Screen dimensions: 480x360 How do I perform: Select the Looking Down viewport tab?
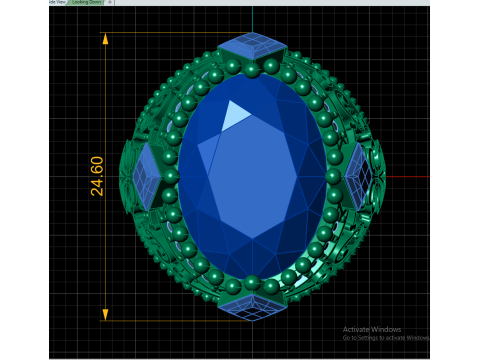pyautogui.click(x=86, y=2)
